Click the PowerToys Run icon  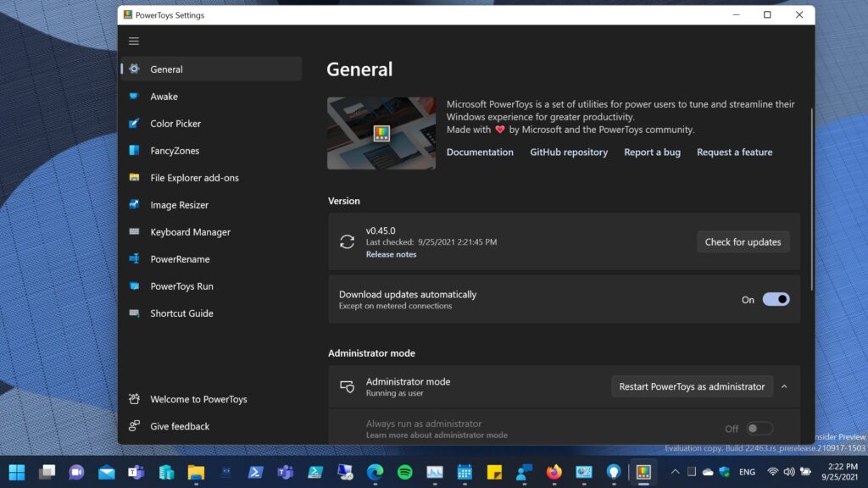[134, 286]
